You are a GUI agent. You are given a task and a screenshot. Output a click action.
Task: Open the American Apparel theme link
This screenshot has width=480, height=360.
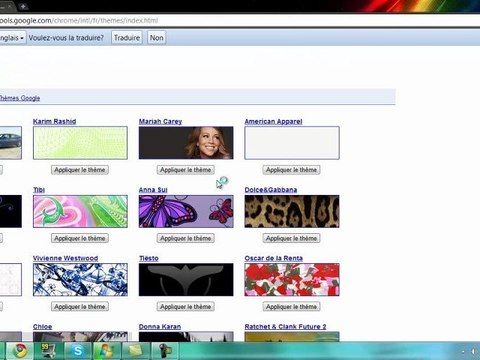273,121
